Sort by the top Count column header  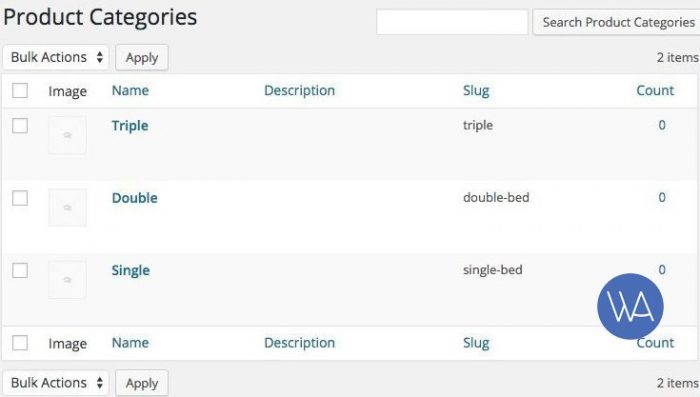tap(655, 91)
